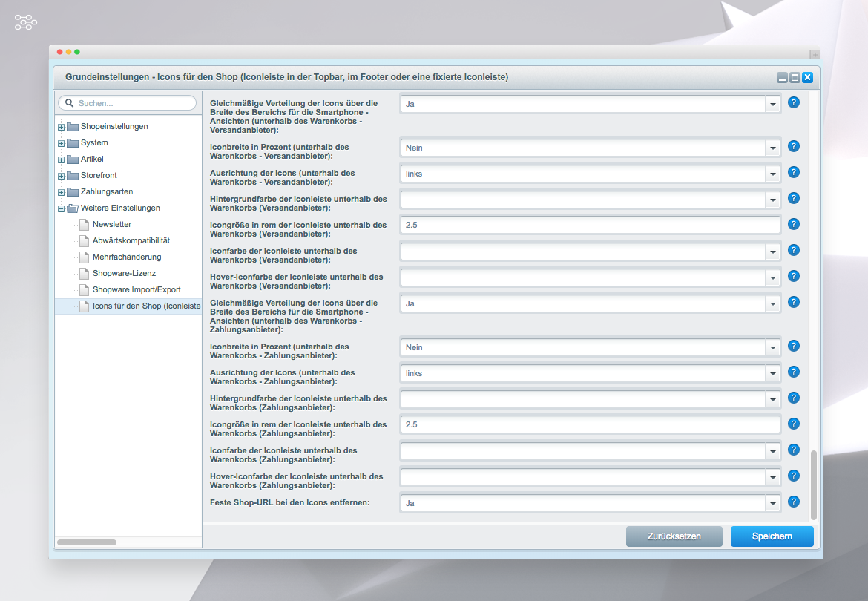Show help for Hover-Iconfarbe Zahlungsanbieter
The image size is (868, 601).
point(793,476)
